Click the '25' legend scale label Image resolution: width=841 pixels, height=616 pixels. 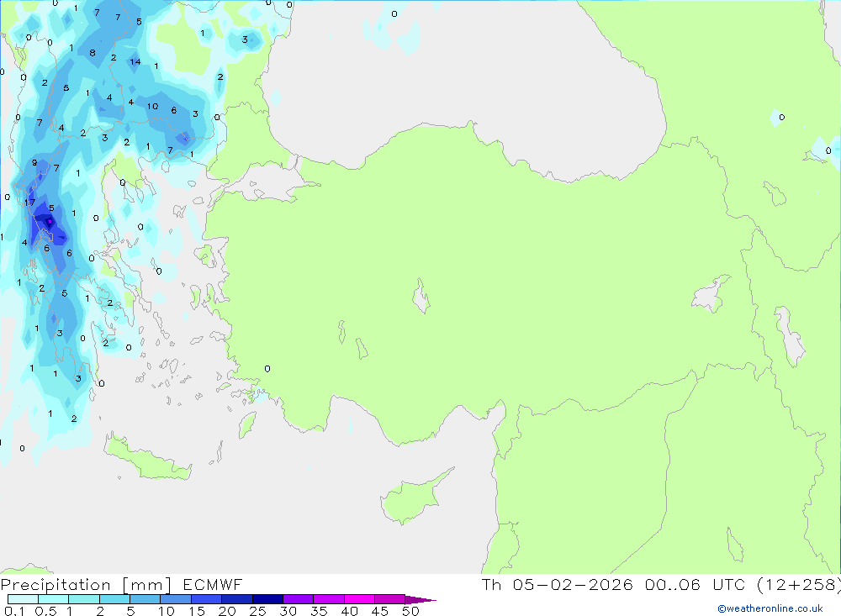(x=257, y=611)
